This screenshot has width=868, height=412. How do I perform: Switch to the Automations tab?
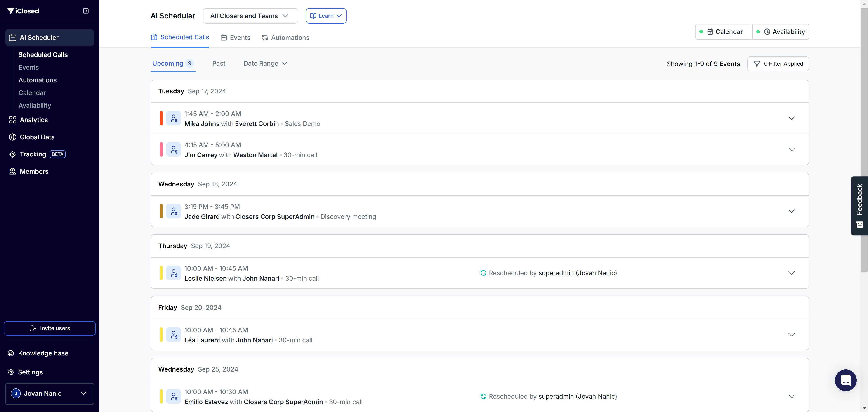285,38
